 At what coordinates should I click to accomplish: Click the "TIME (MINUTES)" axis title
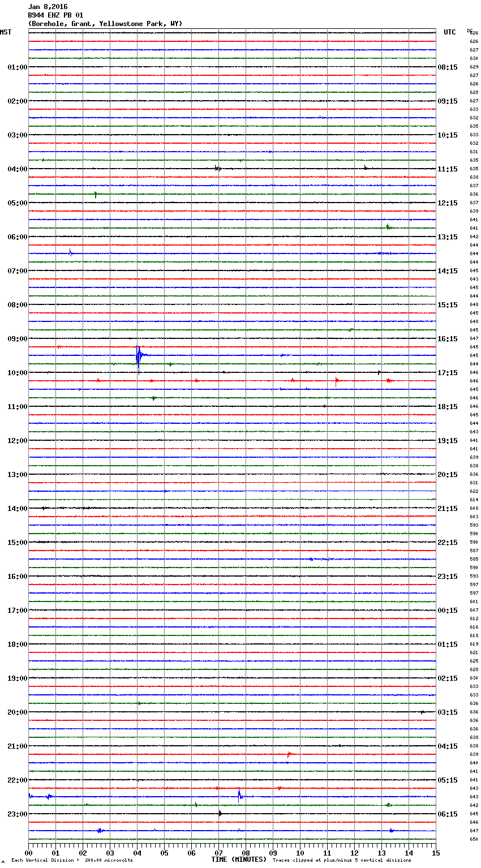239,860
